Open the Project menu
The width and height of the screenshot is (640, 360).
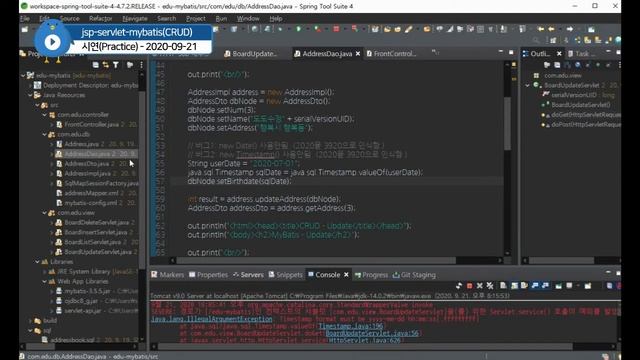[x=196, y=18]
